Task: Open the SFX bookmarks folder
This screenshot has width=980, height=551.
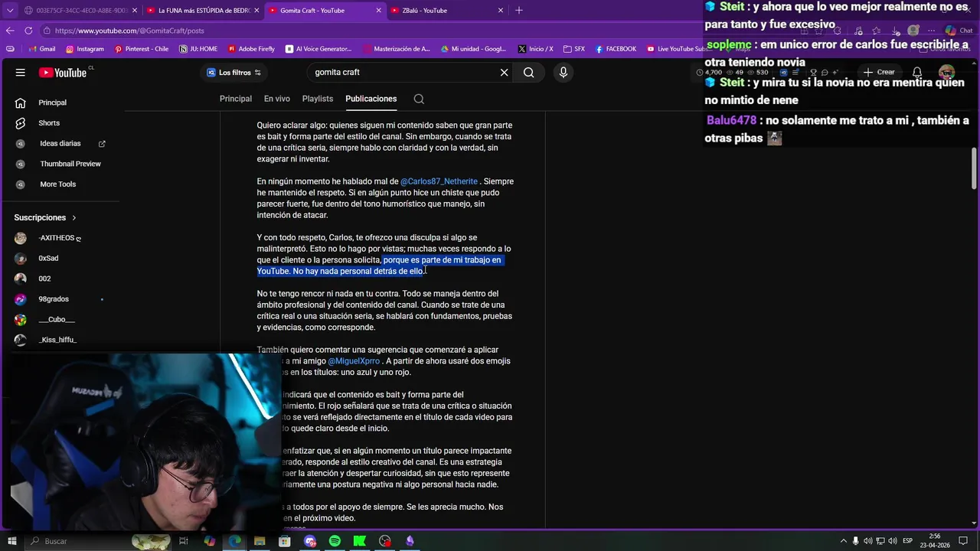Action: pos(573,49)
